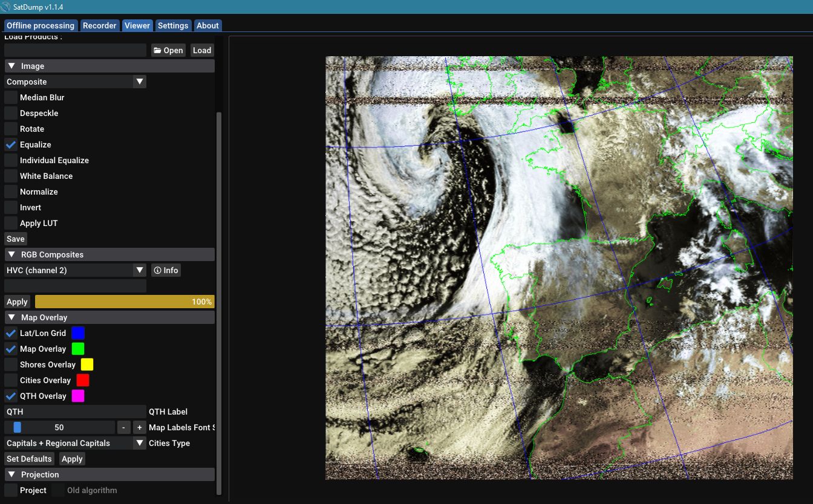Enable the Shores Overlay checkbox
813x504 pixels.
(11, 364)
